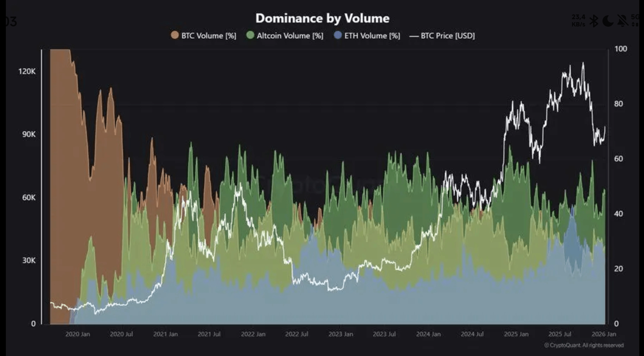
Task: Tap the muted bell notification icon
Action: pos(623,21)
